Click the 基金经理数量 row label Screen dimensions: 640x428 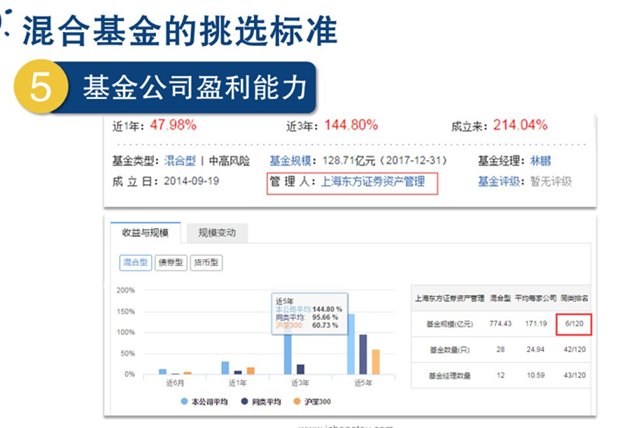[x=449, y=375]
